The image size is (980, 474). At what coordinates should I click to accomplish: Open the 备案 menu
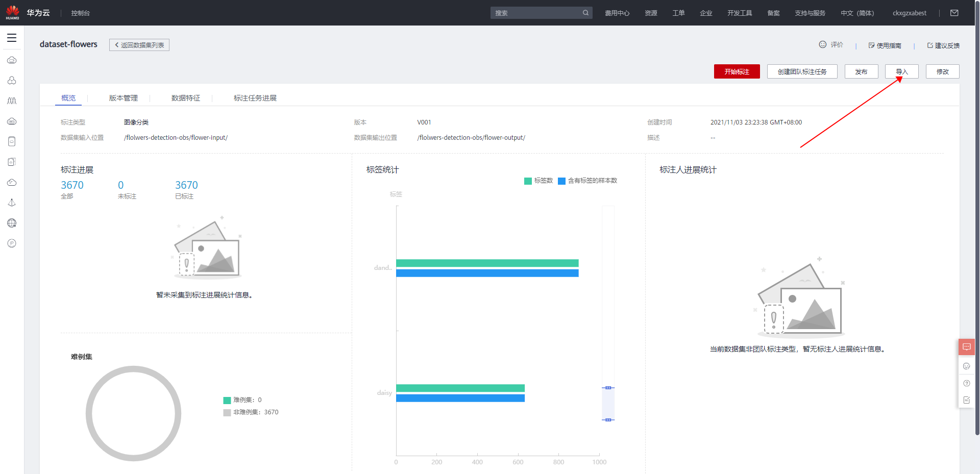point(773,13)
